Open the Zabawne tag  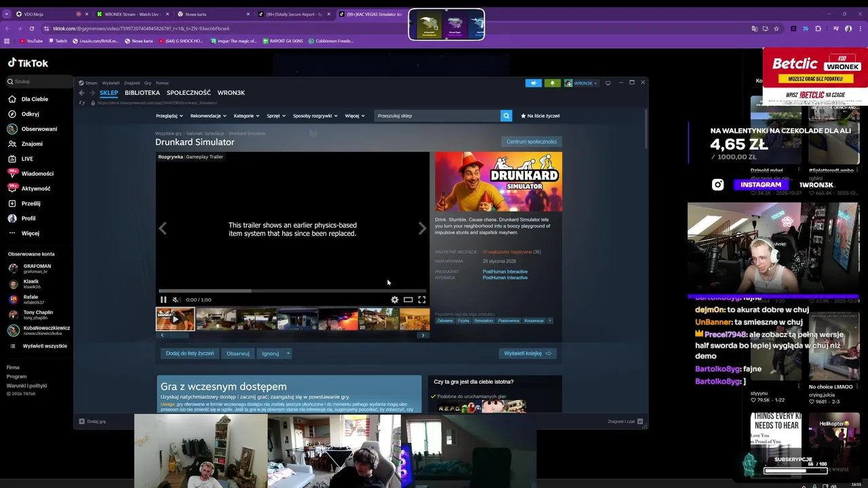click(x=445, y=321)
